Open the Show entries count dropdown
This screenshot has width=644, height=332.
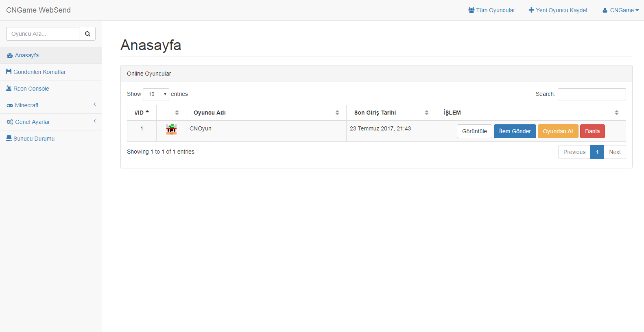(x=156, y=94)
